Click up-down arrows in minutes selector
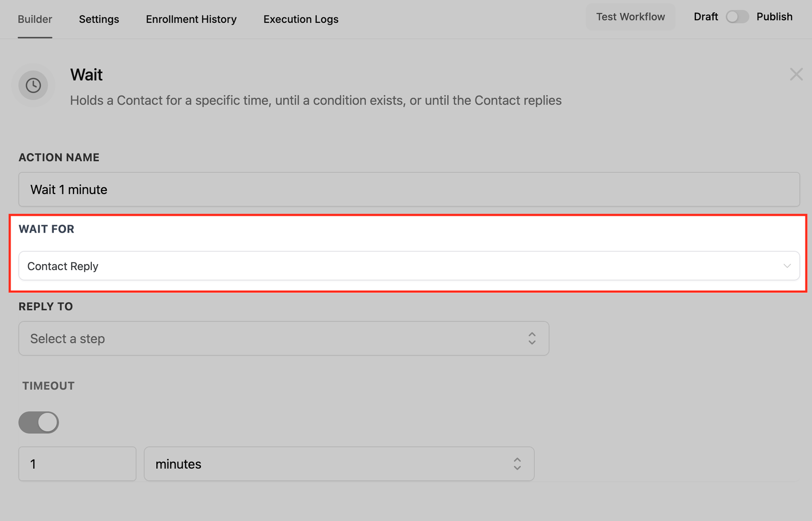The height and width of the screenshot is (521, 812). 517,464
